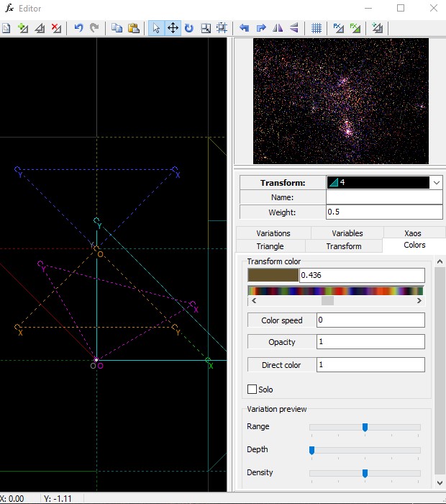Open the Xaos tab
The height and width of the screenshot is (504, 446).
[x=413, y=233]
